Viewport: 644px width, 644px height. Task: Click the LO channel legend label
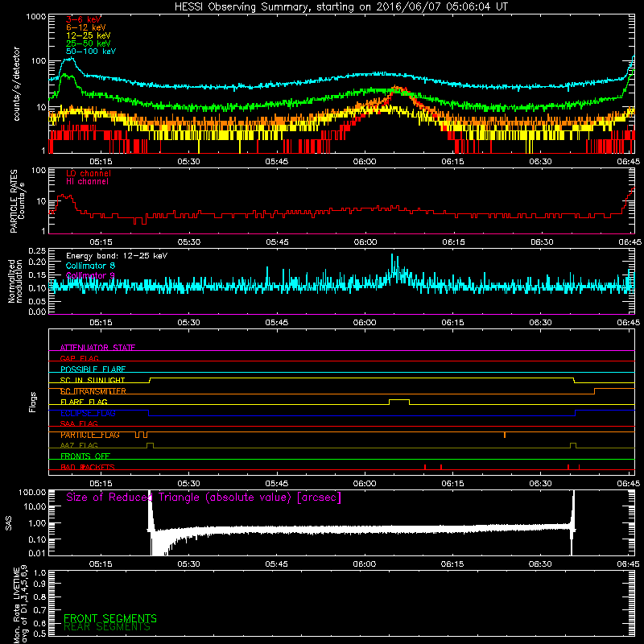click(89, 173)
